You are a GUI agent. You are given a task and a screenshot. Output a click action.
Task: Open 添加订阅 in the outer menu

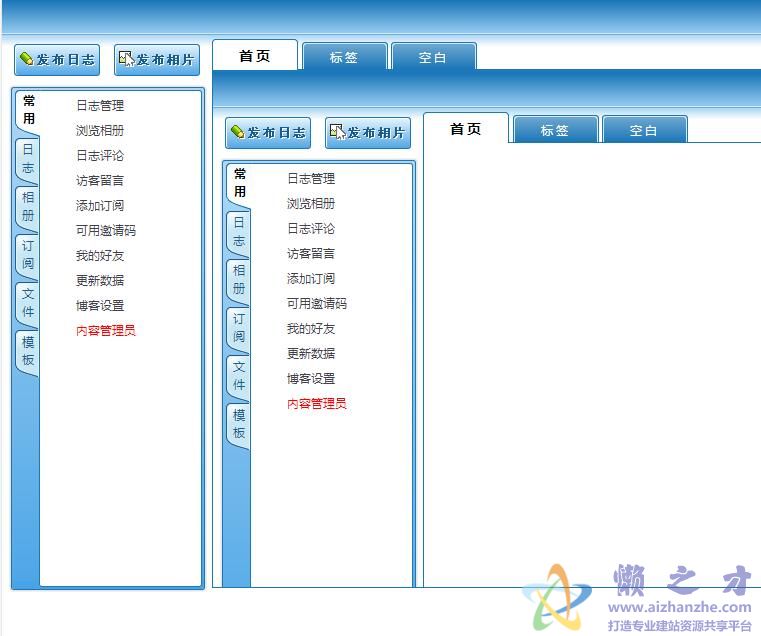click(100, 205)
